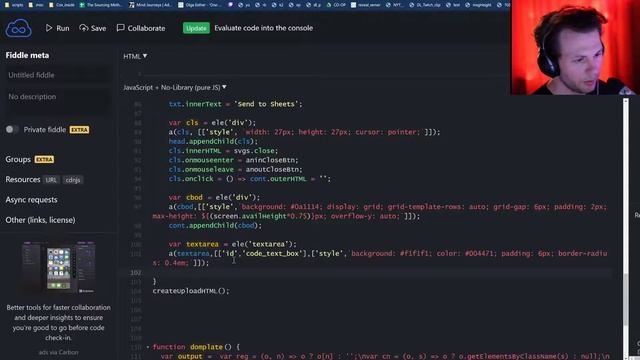Click the cdnjs resources tag

(x=73, y=180)
